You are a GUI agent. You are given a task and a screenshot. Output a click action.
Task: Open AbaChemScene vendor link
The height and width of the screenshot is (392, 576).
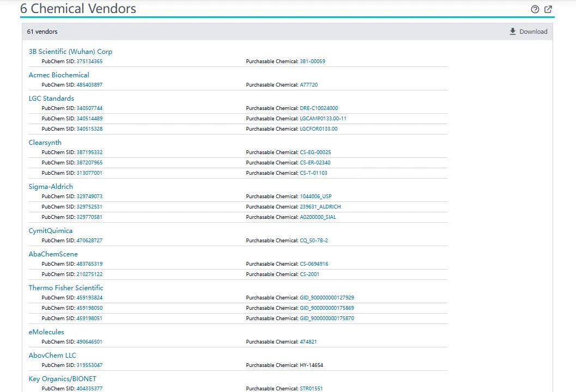(x=53, y=254)
